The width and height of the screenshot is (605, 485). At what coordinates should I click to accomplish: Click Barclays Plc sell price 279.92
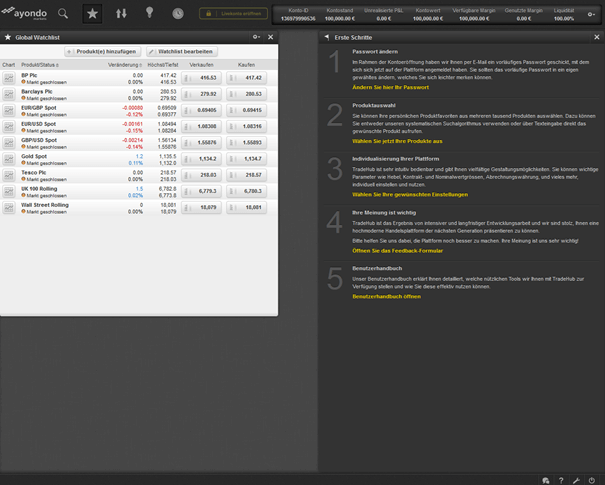(x=201, y=94)
